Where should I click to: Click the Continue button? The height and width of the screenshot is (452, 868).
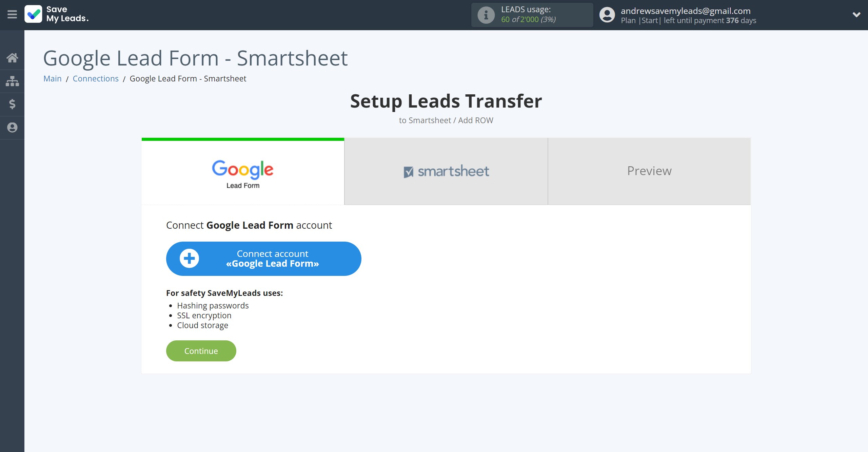[x=201, y=351]
